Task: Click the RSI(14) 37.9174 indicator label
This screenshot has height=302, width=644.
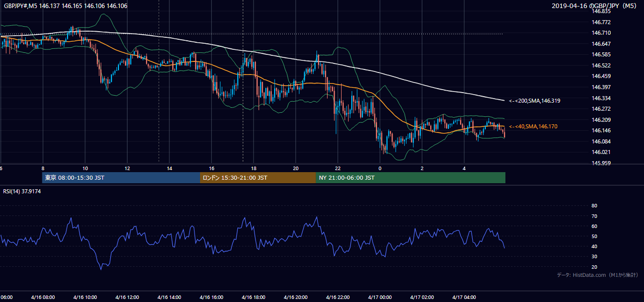Action: click(22, 191)
